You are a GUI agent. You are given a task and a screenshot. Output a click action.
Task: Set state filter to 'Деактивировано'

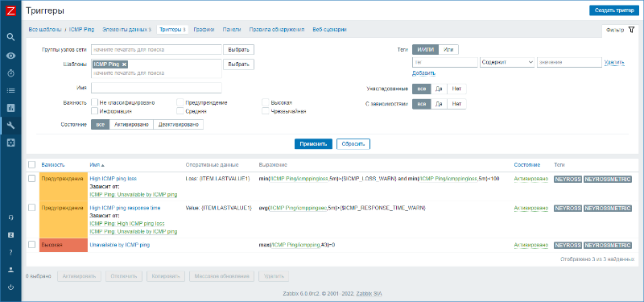(178, 125)
